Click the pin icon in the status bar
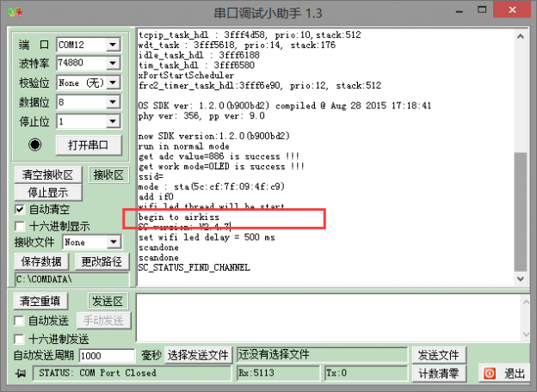This screenshot has width=537, height=392. (x=20, y=374)
